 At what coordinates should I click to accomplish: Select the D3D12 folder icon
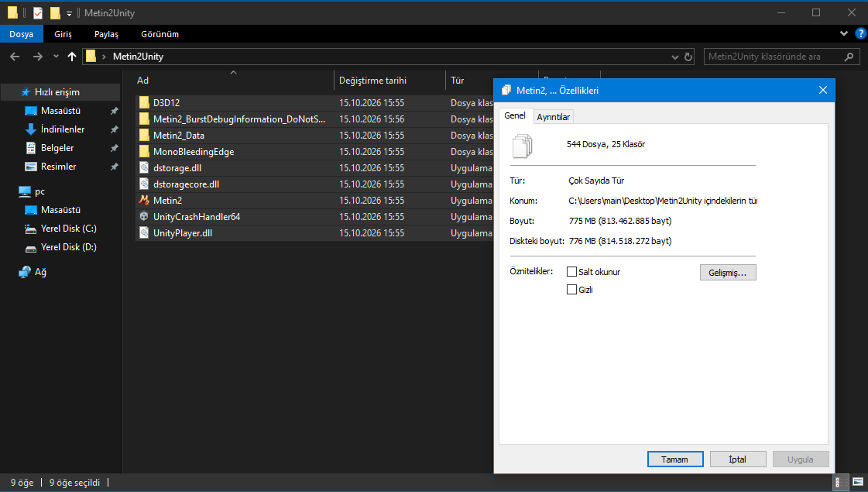click(x=144, y=102)
